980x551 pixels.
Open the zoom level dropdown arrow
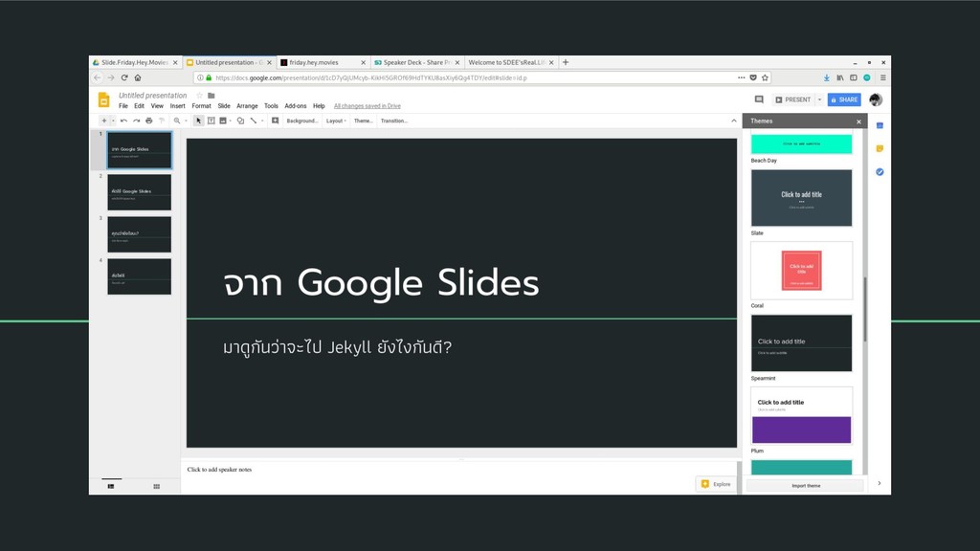coord(186,121)
